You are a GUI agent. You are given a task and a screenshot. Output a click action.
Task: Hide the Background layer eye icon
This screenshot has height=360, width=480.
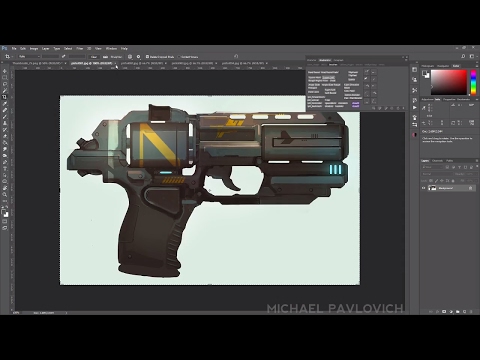point(424,188)
